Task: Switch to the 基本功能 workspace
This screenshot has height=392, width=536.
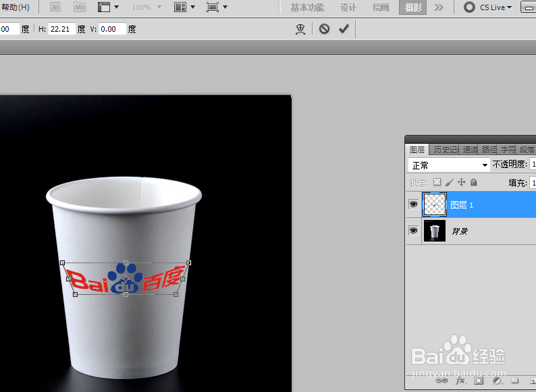Action: tap(307, 7)
